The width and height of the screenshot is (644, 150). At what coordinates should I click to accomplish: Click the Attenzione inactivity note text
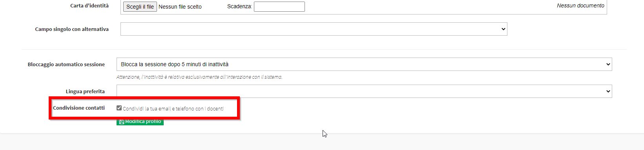point(199,77)
